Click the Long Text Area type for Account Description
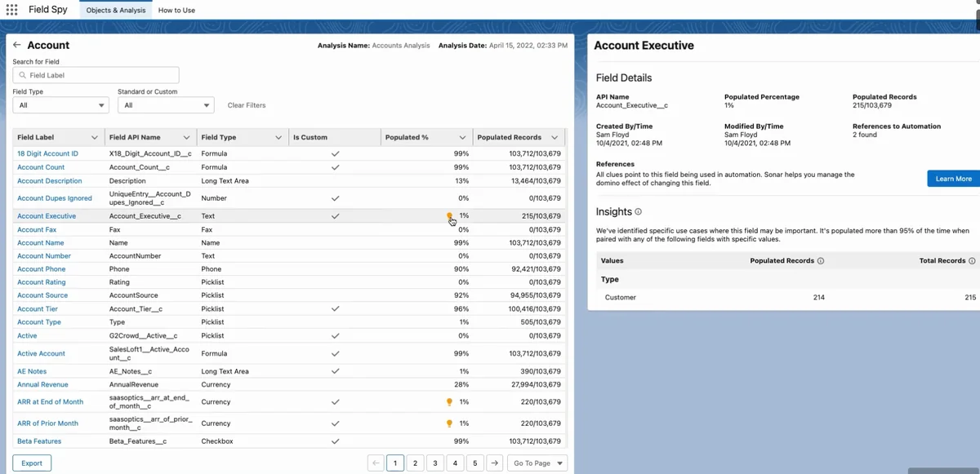This screenshot has width=980, height=474. pyautogui.click(x=225, y=181)
